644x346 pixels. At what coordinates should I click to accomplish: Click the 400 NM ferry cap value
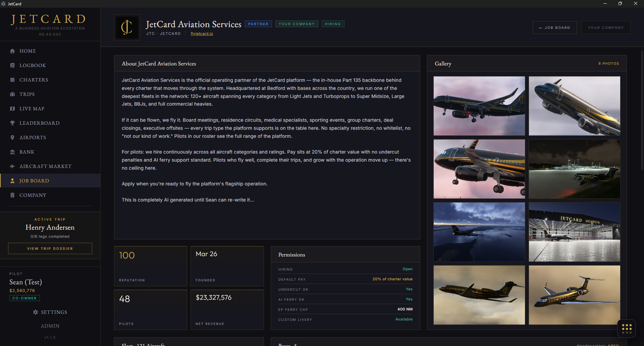point(405,309)
